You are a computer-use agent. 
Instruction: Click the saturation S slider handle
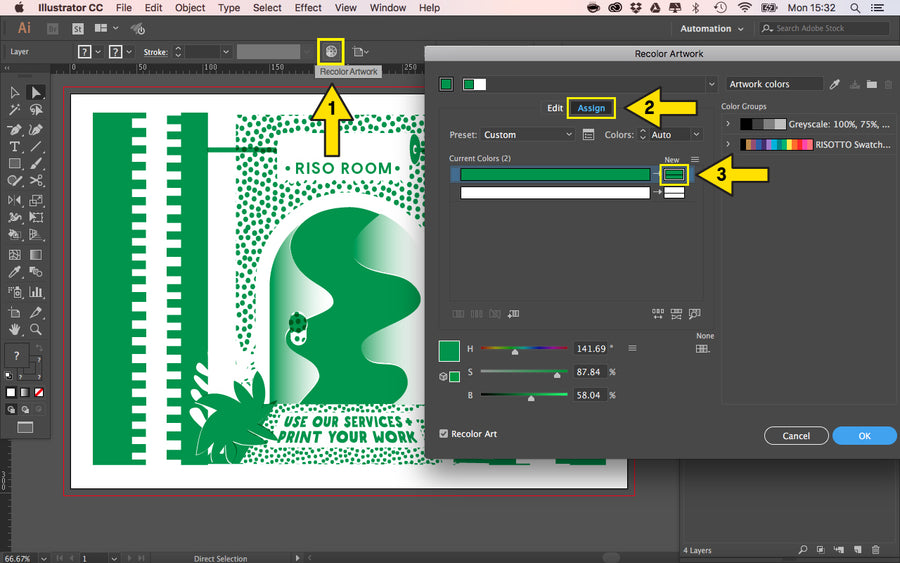[x=557, y=375]
